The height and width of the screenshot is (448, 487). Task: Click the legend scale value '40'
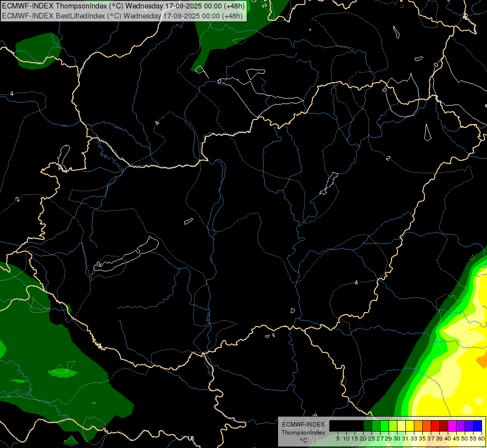pyautogui.click(x=448, y=439)
